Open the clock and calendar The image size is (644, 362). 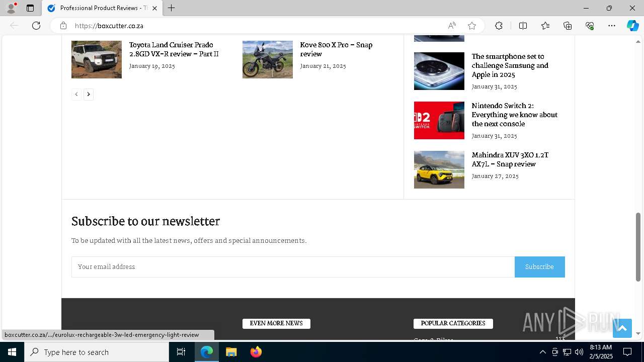pyautogui.click(x=601, y=352)
